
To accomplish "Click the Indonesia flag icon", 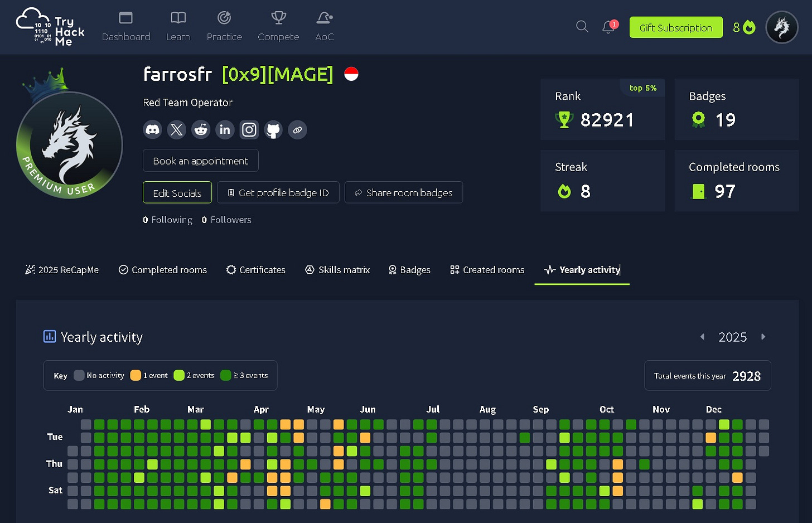I will [x=351, y=74].
